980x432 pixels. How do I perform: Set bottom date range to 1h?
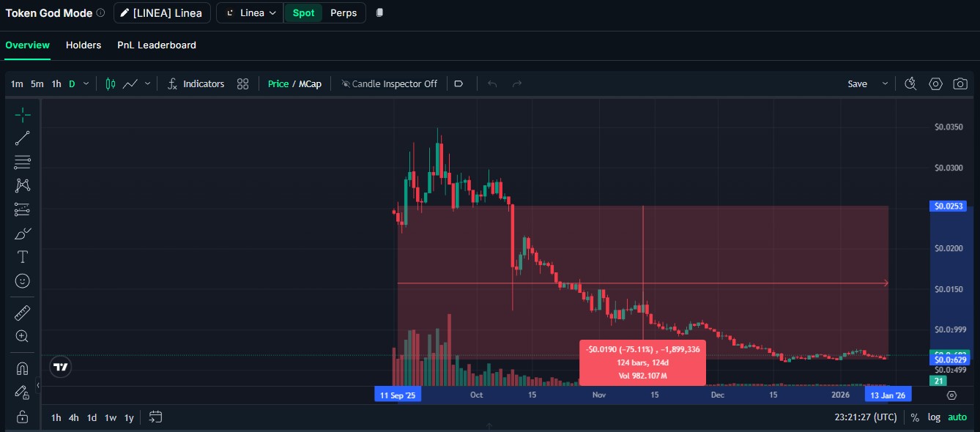tap(56, 418)
